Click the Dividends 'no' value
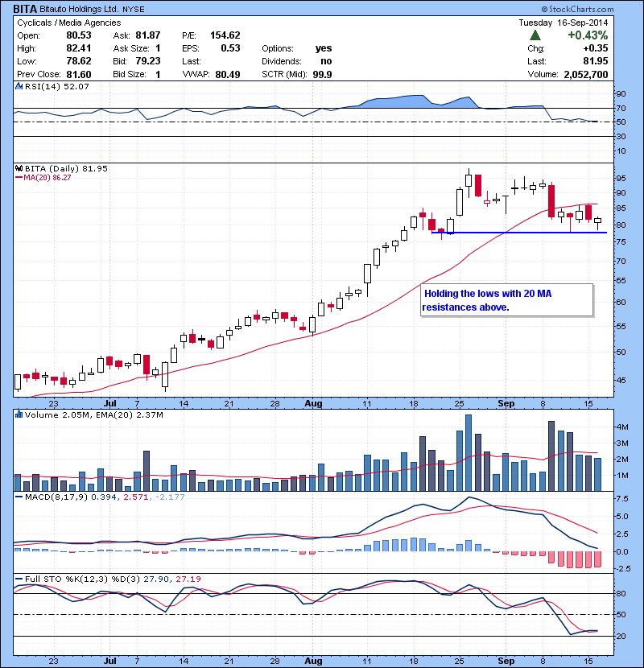This screenshot has height=668, width=644. (326, 61)
